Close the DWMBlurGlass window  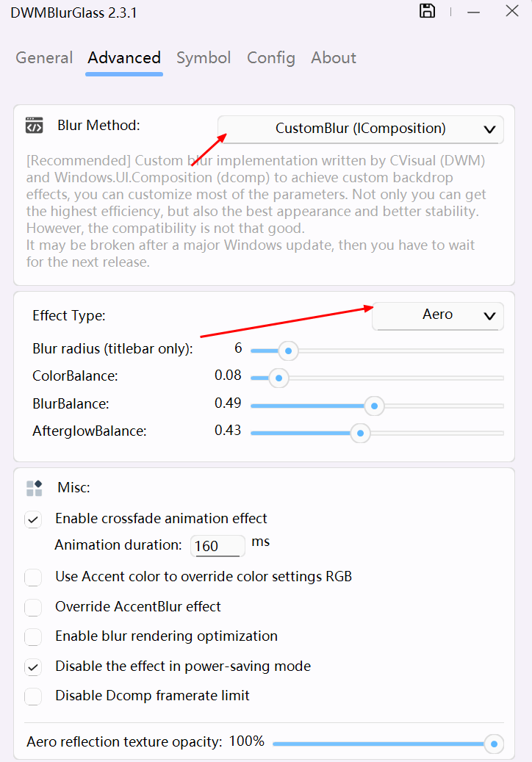point(512,11)
